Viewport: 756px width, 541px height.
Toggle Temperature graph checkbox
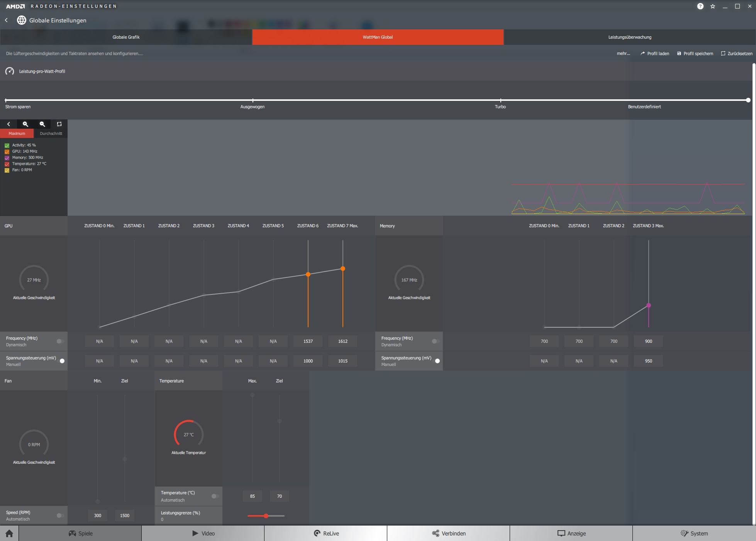pos(7,164)
